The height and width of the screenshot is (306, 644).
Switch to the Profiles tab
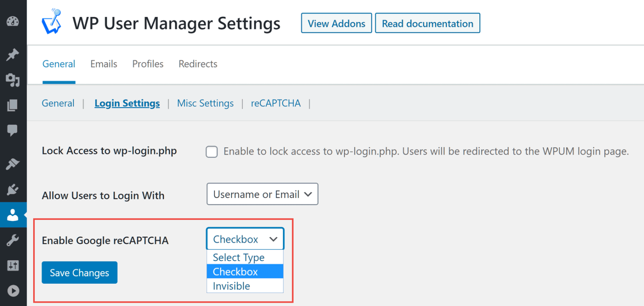pyautogui.click(x=148, y=64)
